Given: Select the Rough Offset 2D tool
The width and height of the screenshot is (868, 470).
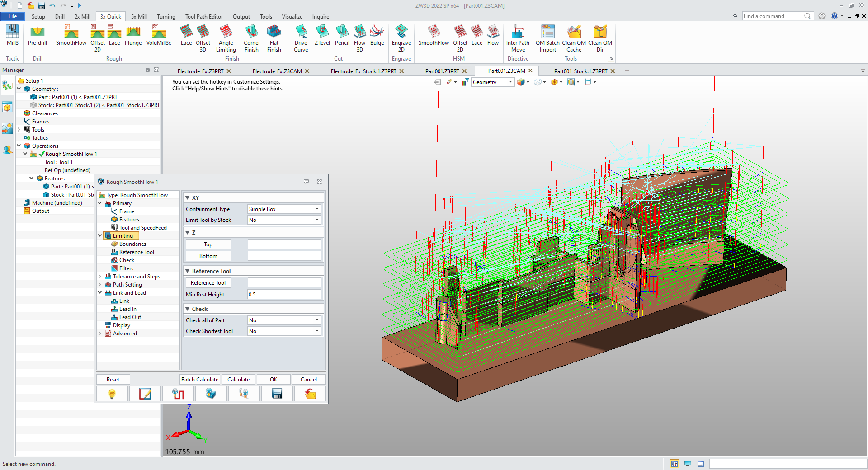Looking at the screenshot, I should [98, 38].
